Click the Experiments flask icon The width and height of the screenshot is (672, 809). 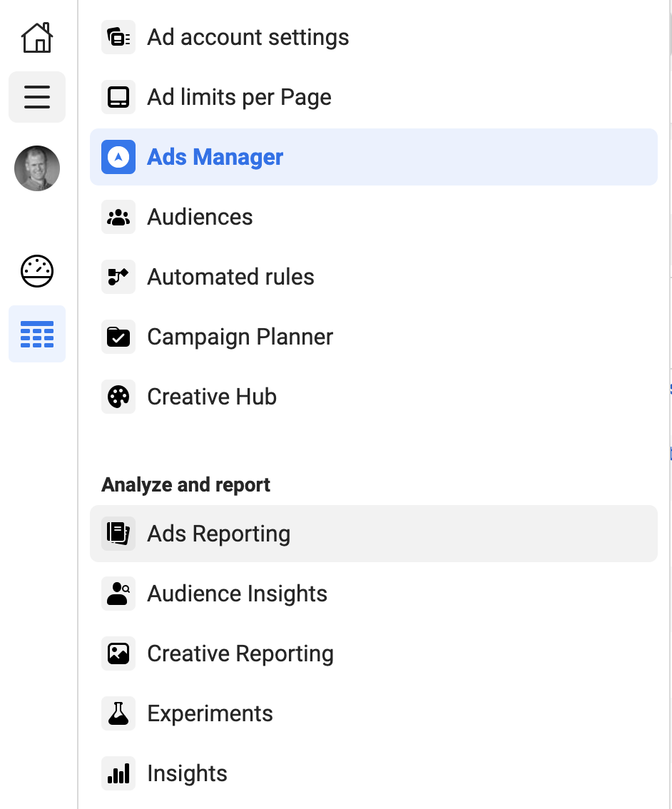coord(118,713)
